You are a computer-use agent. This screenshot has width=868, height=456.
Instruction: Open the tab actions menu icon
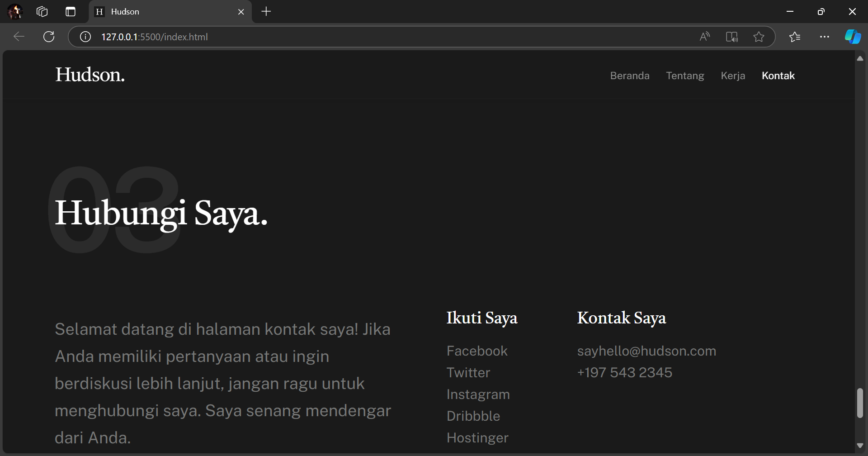point(71,12)
